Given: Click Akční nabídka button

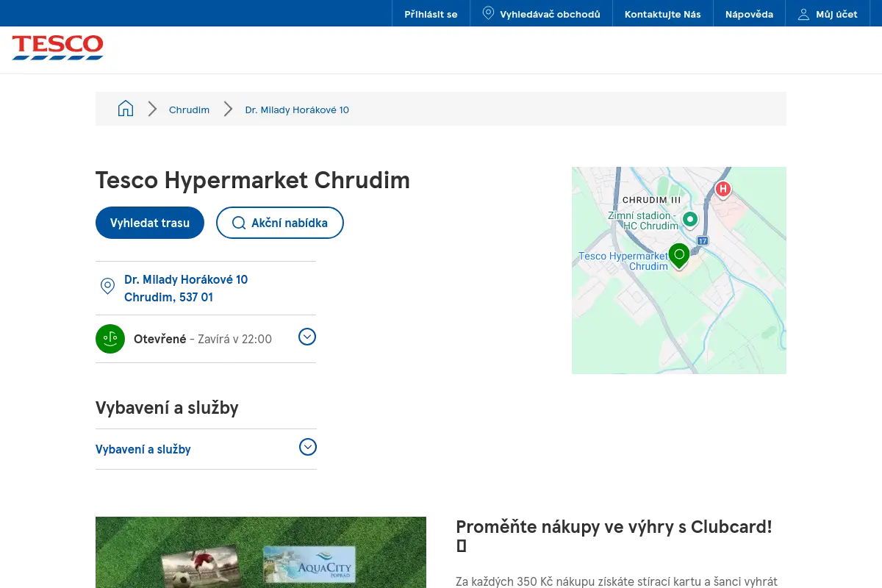Looking at the screenshot, I should pyautogui.click(x=280, y=223).
